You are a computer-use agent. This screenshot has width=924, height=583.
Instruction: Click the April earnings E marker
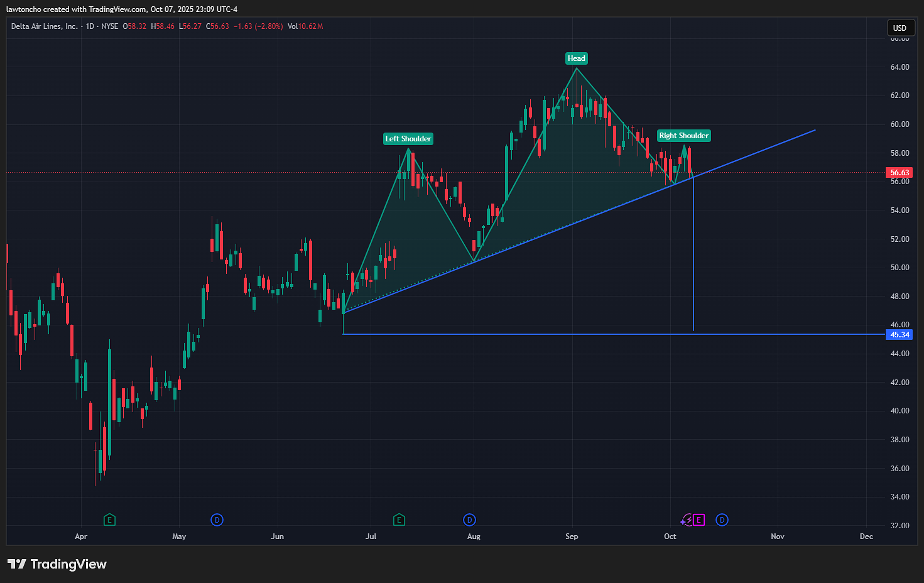click(109, 520)
